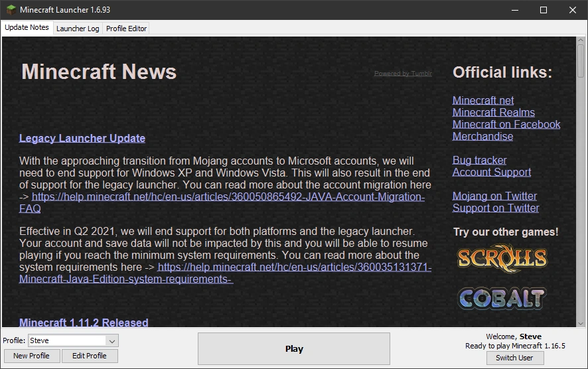Click the news scrollbar up arrow
Screen dimensions: 588x369
click(581, 40)
